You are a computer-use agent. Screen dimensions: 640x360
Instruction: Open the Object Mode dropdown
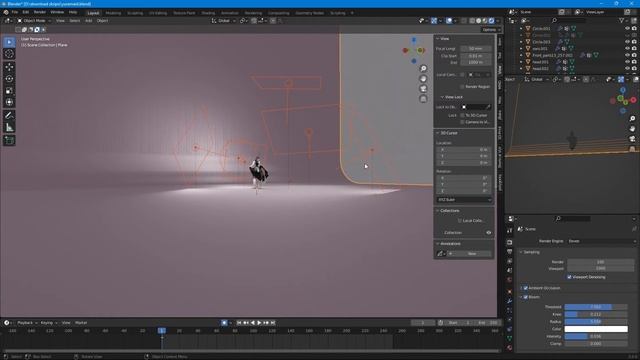coord(34,20)
